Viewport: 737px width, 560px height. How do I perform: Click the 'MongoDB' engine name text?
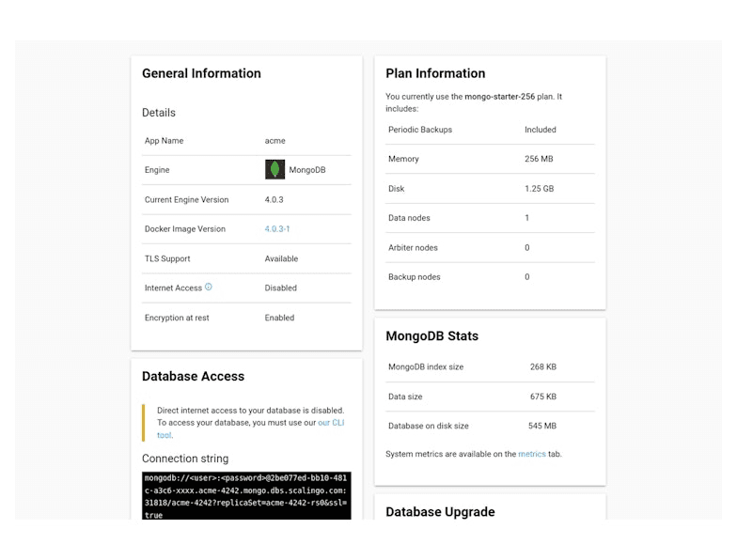pos(306,170)
